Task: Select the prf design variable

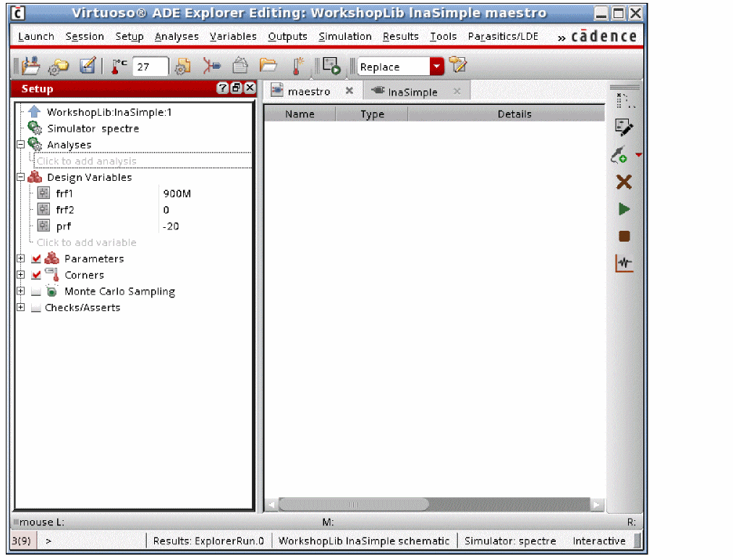Action: tap(64, 226)
